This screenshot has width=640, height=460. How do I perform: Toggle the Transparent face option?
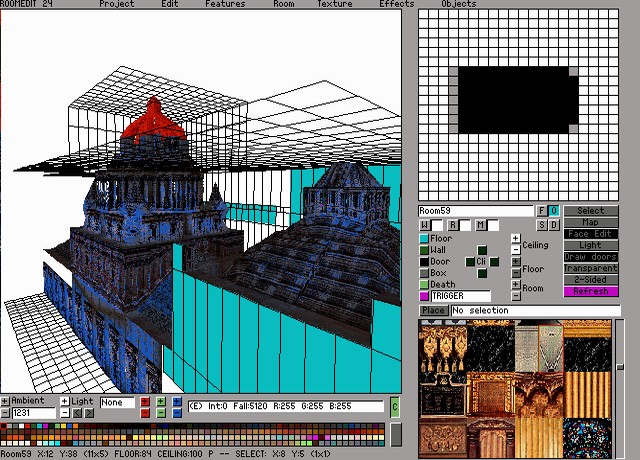pyautogui.click(x=591, y=268)
